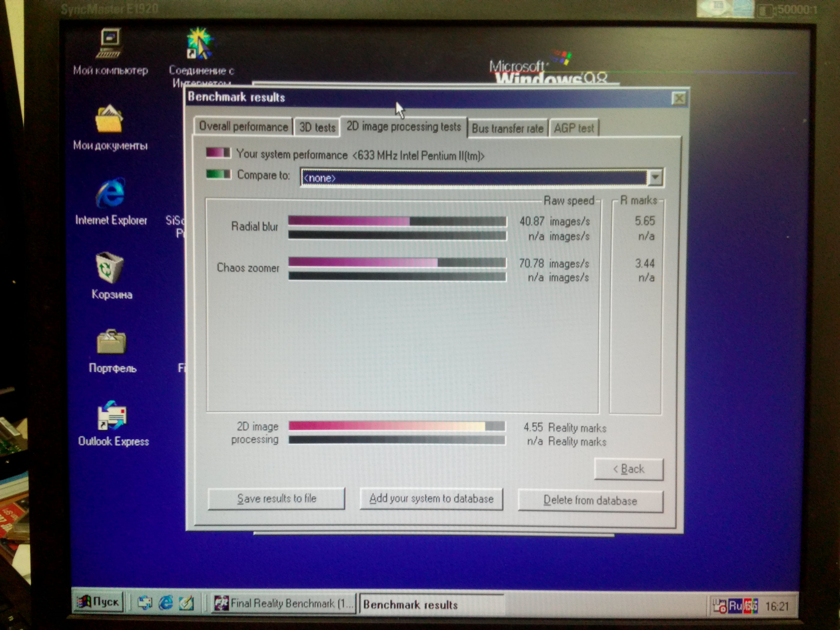Open the Recycle Bin (Корзина) icon
The height and width of the screenshot is (630, 840).
click(x=110, y=268)
